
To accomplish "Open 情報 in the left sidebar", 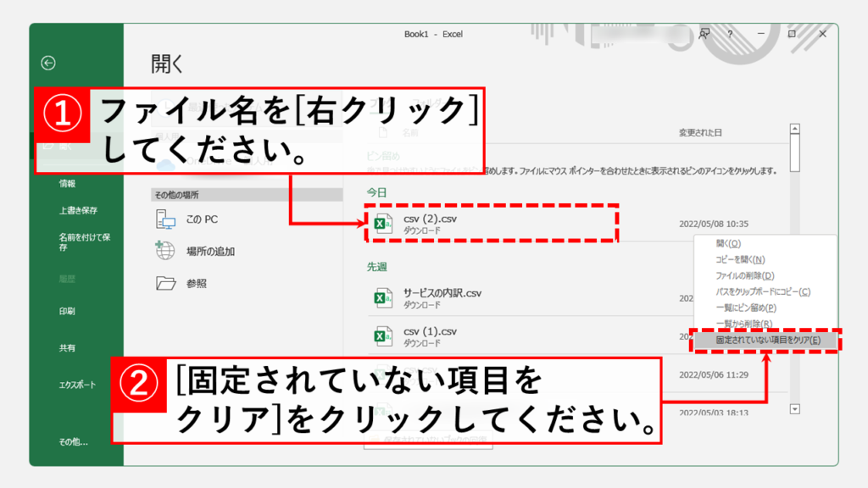I will point(67,183).
